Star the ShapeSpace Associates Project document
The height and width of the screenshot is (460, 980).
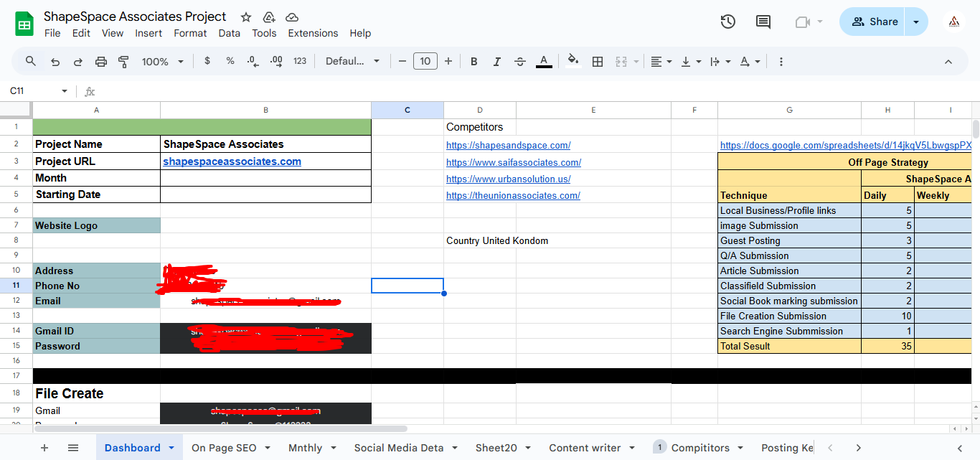tap(246, 17)
